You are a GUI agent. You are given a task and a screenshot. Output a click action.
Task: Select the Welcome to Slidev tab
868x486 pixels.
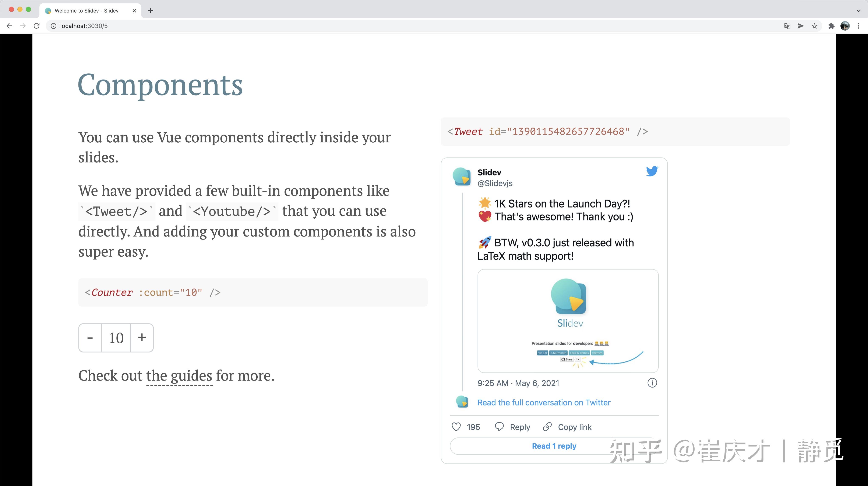87,10
